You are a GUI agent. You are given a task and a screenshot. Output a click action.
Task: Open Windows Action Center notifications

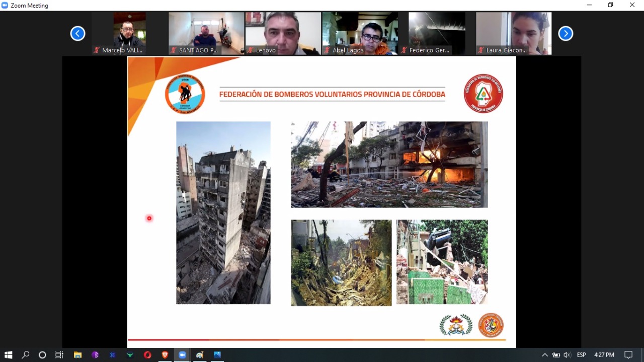(628, 355)
